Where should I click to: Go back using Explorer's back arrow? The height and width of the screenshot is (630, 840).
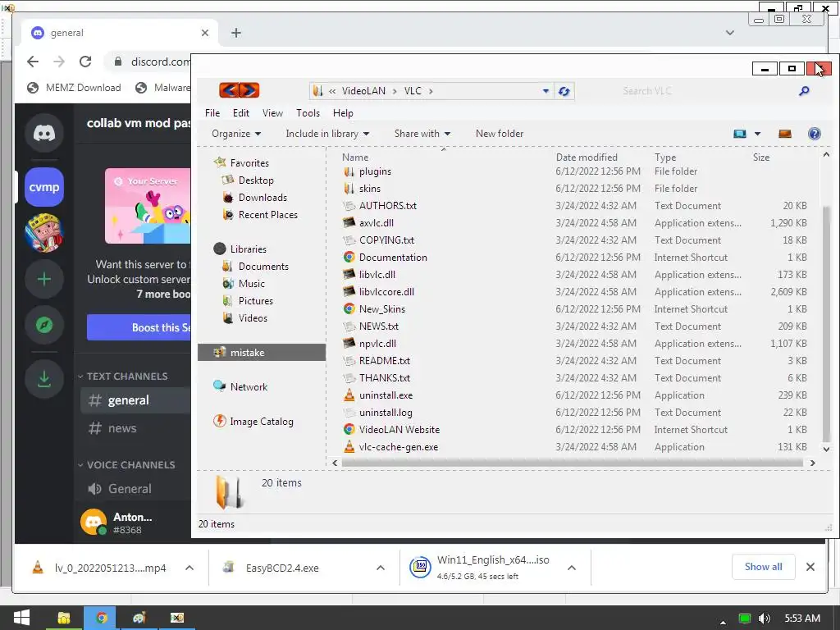[229, 90]
